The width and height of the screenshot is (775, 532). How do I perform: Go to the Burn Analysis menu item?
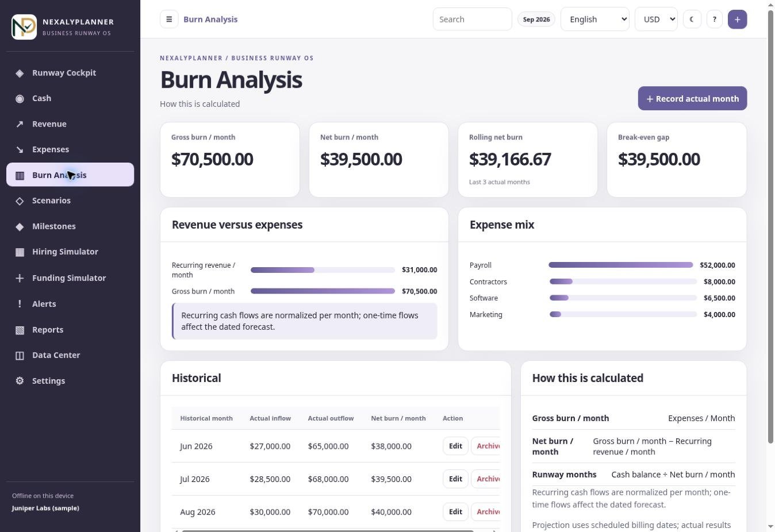click(x=70, y=175)
